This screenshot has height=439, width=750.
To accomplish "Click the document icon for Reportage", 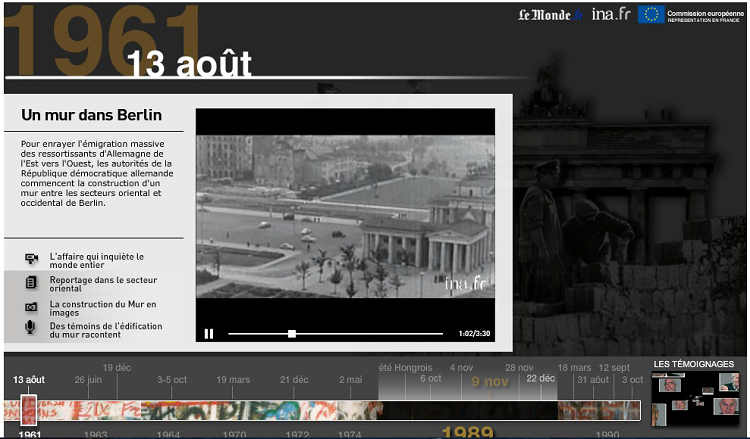I will click(31, 282).
